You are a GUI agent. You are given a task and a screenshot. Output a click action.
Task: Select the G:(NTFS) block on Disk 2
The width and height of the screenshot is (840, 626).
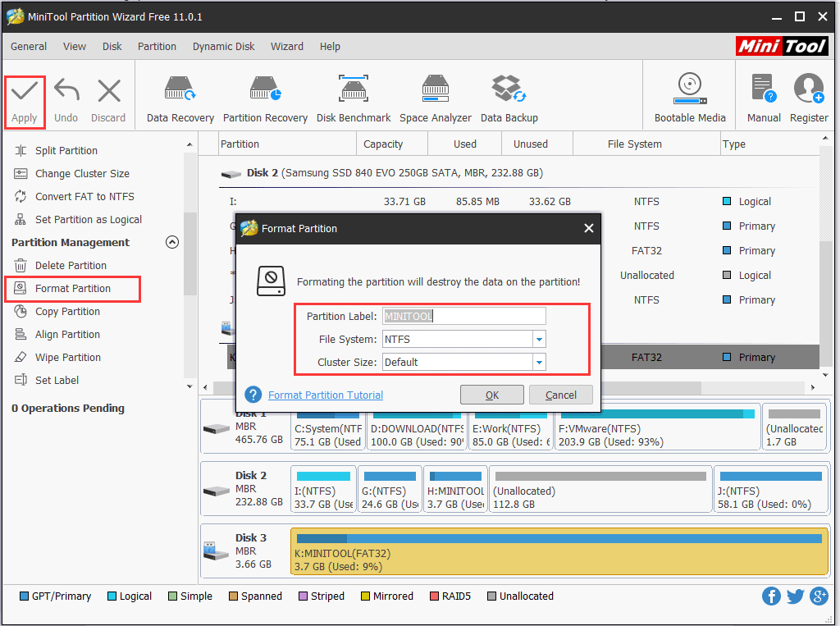(390, 489)
